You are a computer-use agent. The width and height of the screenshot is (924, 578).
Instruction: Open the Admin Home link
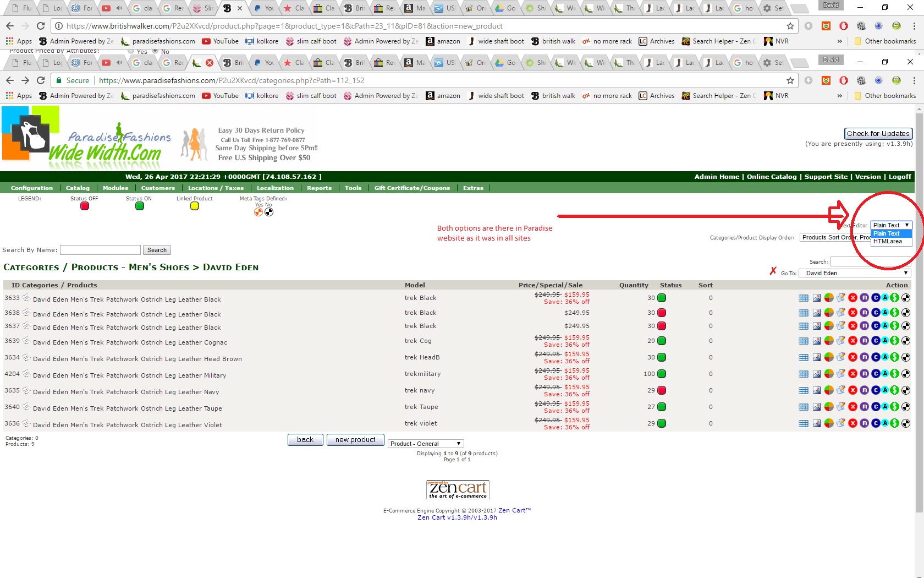[717, 177]
